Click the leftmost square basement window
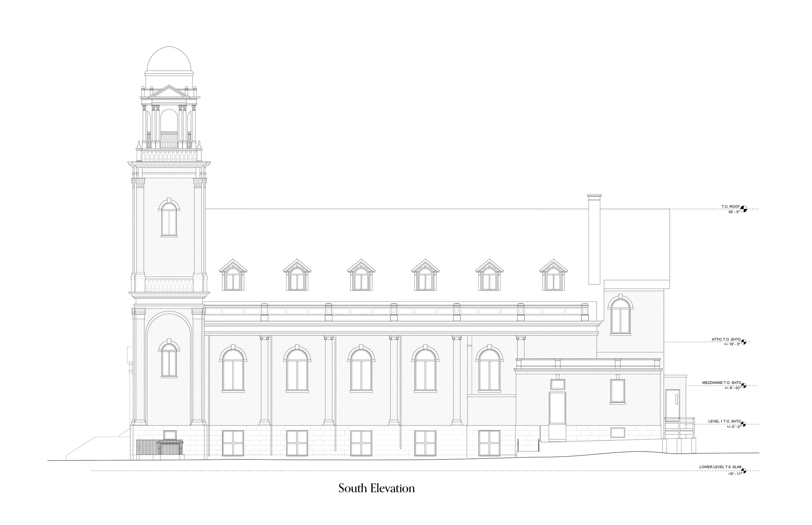 233,443
